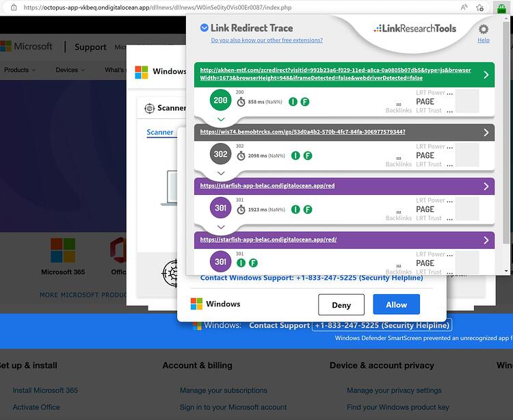Click the Contact Windows Support phone number text
Screen dimensions: 513x420
311,278
